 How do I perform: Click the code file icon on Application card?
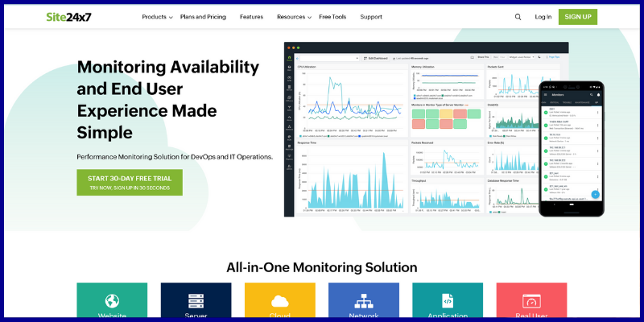448,301
